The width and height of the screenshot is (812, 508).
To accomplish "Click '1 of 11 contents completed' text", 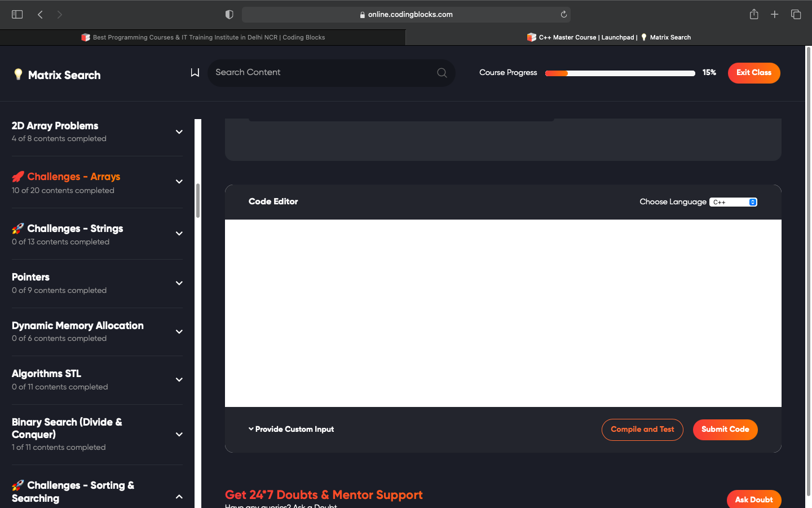I will pyautogui.click(x=59, y=448).
